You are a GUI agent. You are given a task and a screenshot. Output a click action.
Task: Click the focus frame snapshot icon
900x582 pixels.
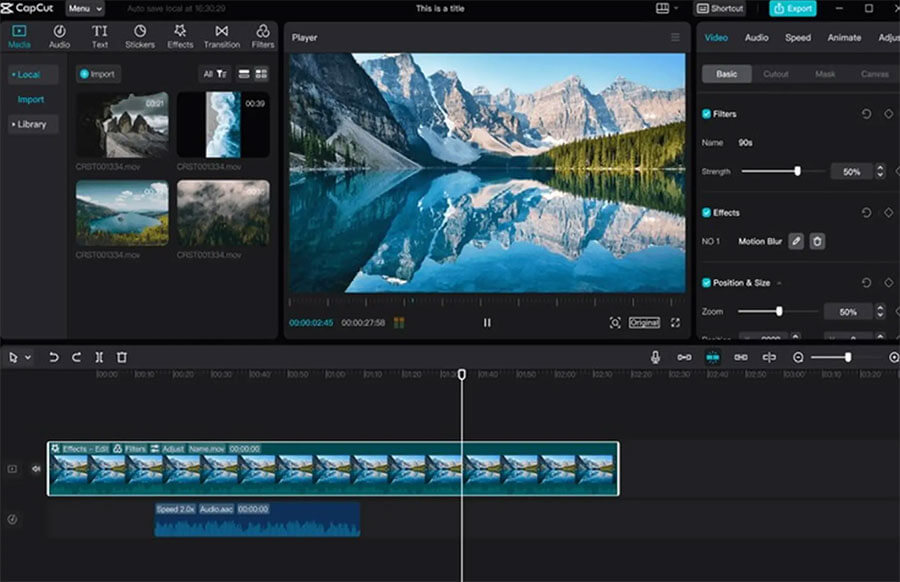tap(615, 323)
